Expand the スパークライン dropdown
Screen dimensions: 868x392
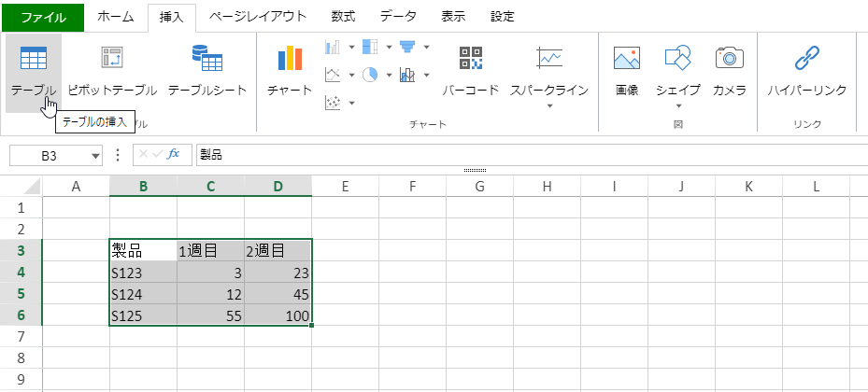(x=549, y=105)
